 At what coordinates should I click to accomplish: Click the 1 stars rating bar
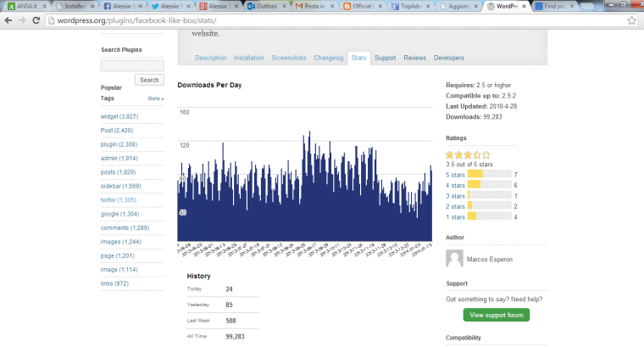490,215
